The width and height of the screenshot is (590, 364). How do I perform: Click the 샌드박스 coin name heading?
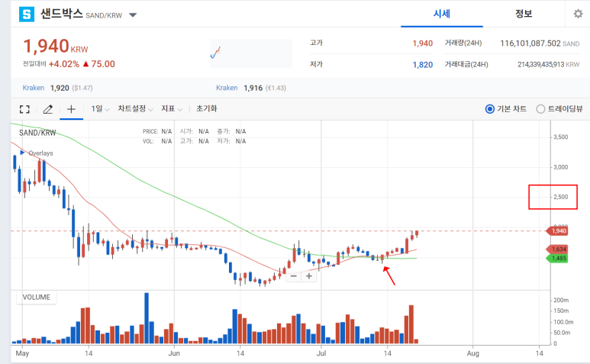tap(62, 14)
